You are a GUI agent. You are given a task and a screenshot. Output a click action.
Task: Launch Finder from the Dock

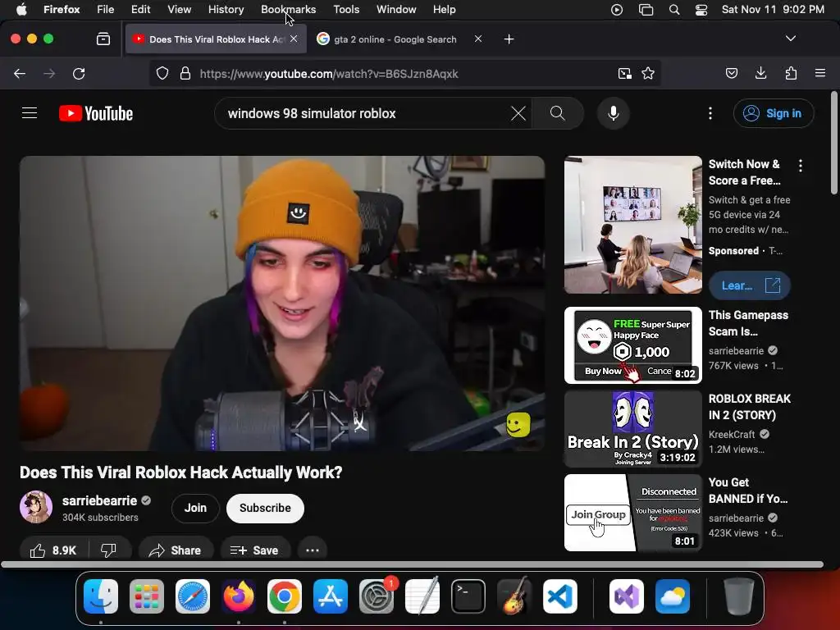101,596
